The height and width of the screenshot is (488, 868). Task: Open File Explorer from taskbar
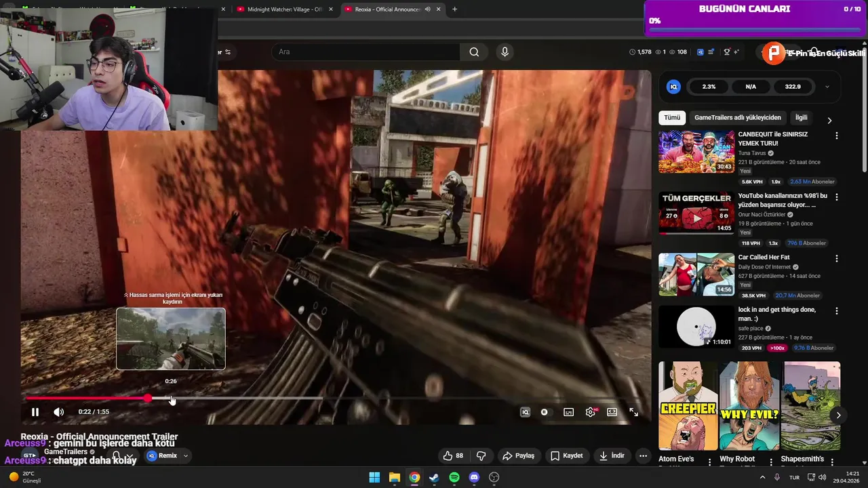pos(394,477)
